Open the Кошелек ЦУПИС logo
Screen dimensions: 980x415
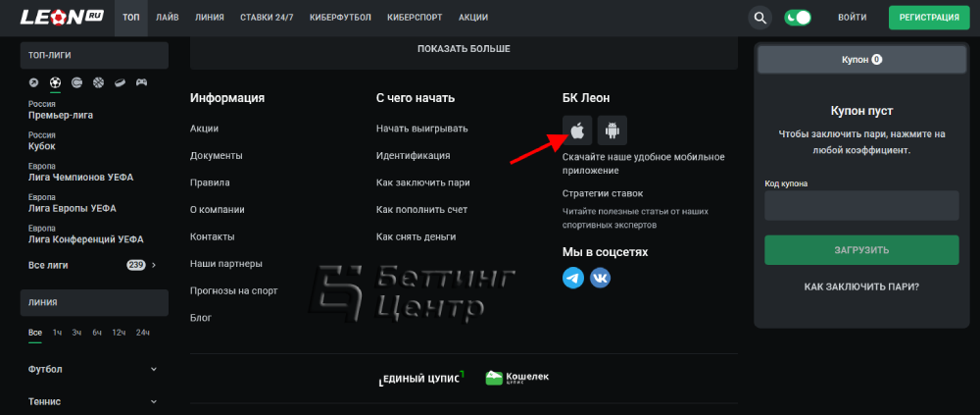517,378
